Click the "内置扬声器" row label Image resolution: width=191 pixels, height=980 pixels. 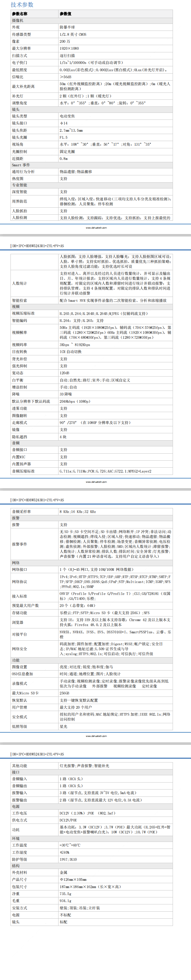coord(21,464)
